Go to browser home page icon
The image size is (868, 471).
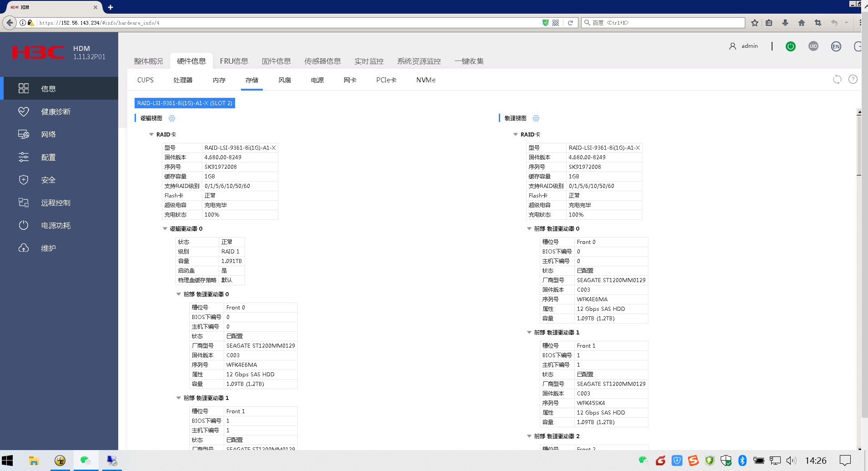pos(802,23)
